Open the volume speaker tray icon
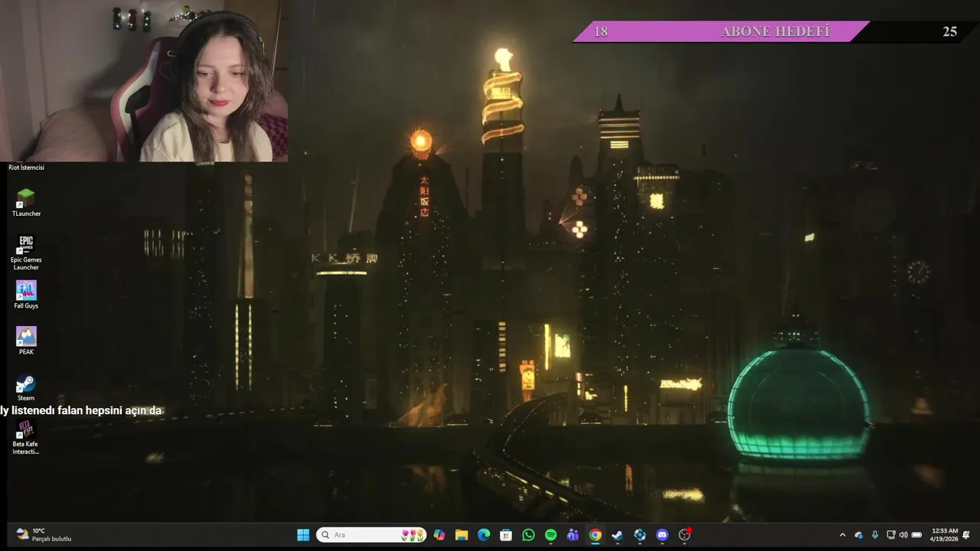This screenshot has width=980, height=551. 903,535
